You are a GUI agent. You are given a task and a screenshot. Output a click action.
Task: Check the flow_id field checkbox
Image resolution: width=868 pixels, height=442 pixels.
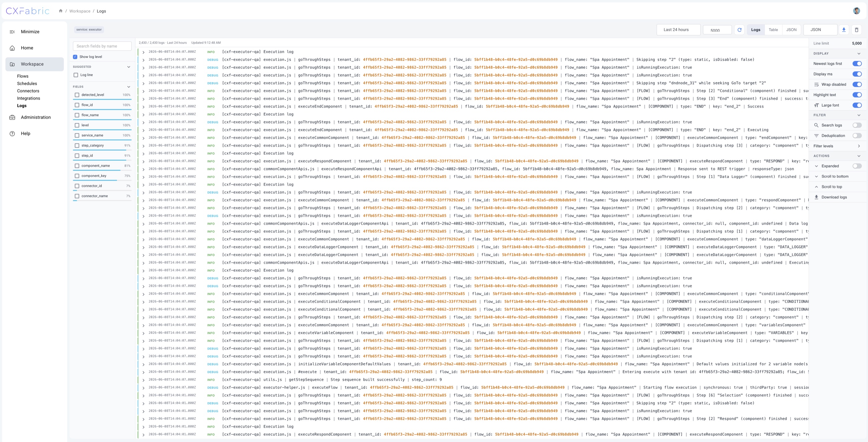77,105
